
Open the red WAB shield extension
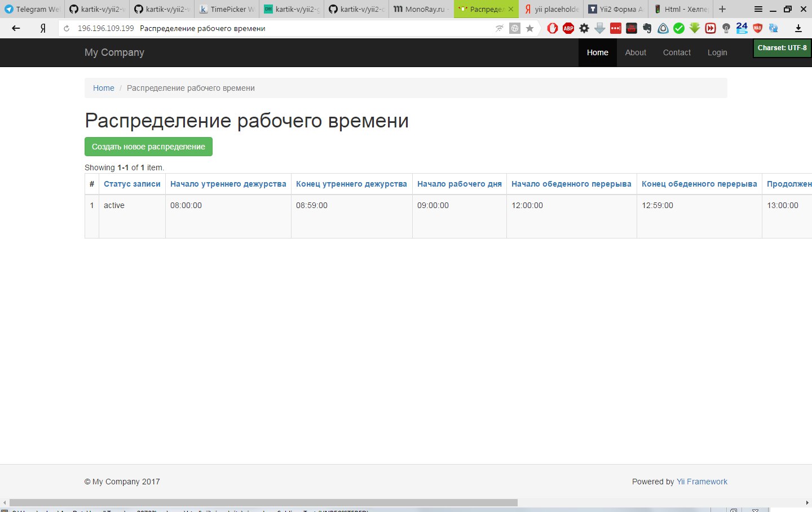pos(758,28)
